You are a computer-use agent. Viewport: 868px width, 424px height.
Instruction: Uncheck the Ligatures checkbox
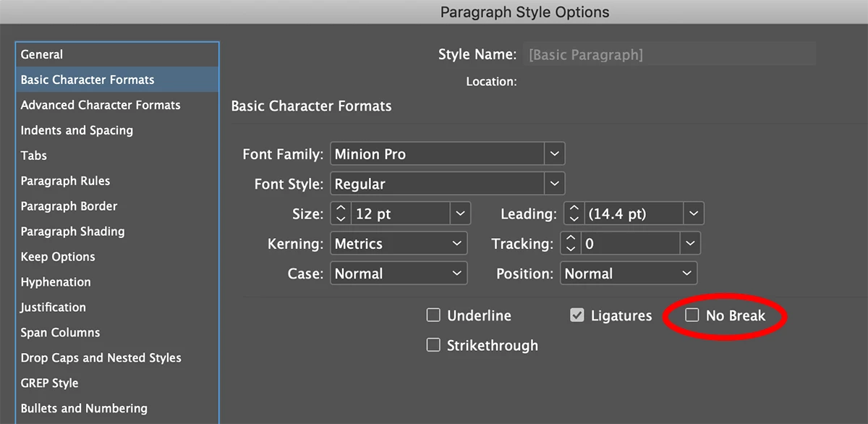pos(576,315)
